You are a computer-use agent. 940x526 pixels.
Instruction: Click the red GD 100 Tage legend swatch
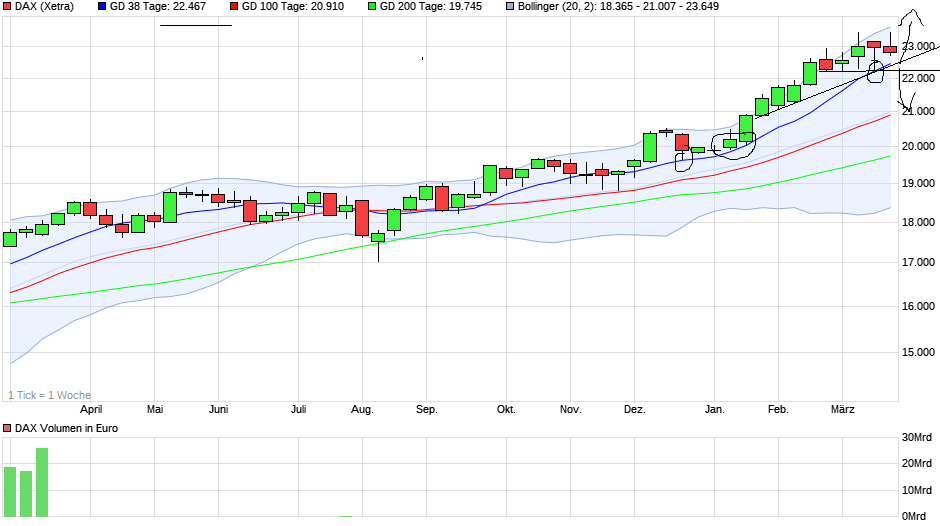click(x=234, y=7)
